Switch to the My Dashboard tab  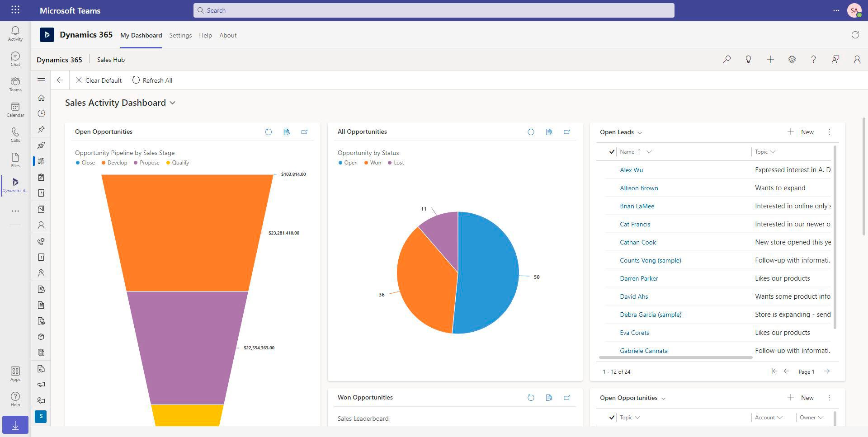[x=141, y=35]
